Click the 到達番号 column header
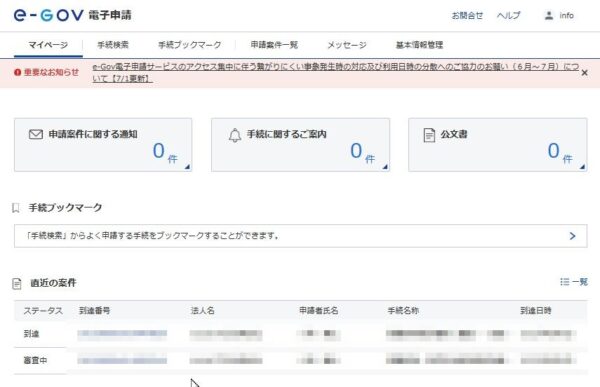600x387 pixels. coord(95,311)
